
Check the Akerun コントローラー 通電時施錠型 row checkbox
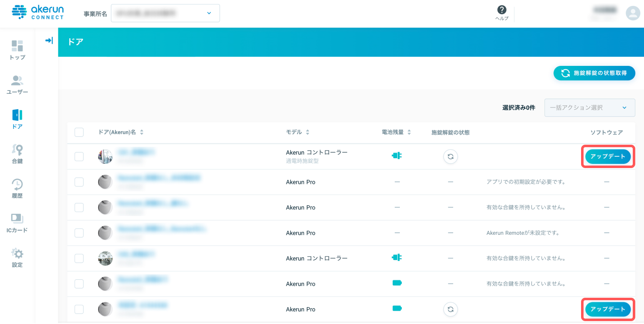tap(79, 156)
